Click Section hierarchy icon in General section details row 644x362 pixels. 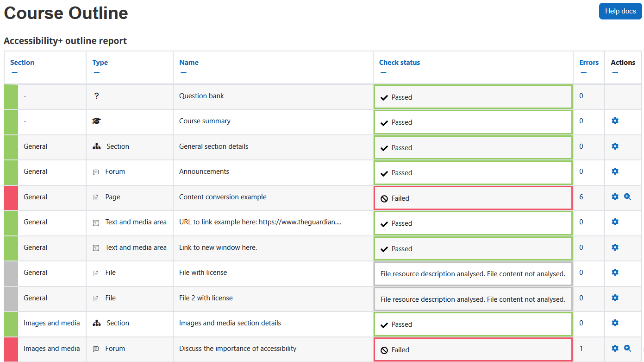pyautogui.click(x=96, y=146)
